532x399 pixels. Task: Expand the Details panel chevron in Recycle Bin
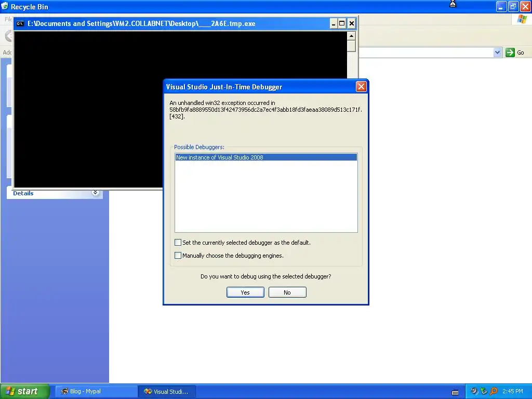pyautogui.click(x=96, y=193)
